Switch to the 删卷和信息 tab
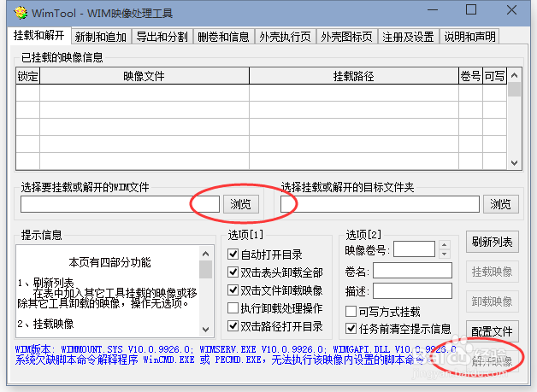Screen dimensions: 537x392 [223, 37]
